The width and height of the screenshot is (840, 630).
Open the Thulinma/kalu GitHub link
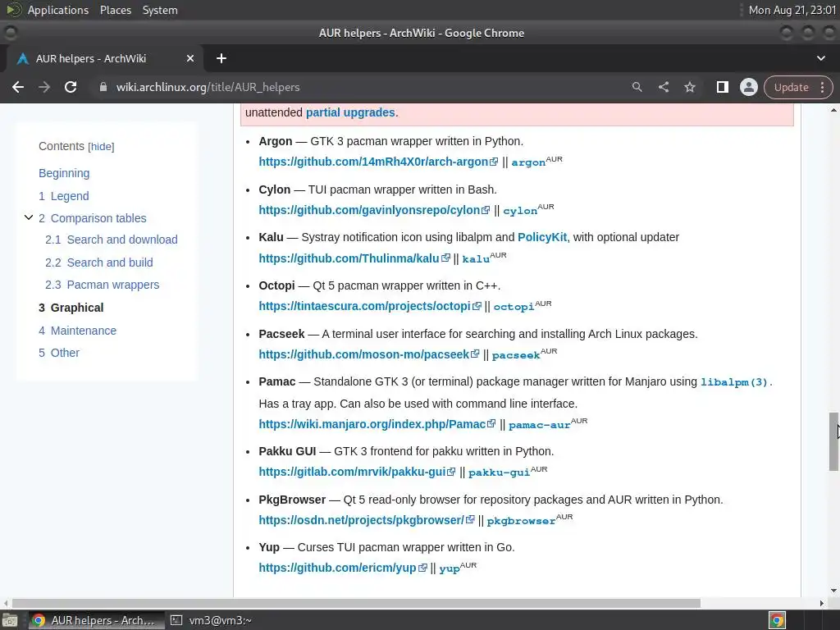click(x=354, y=258)
